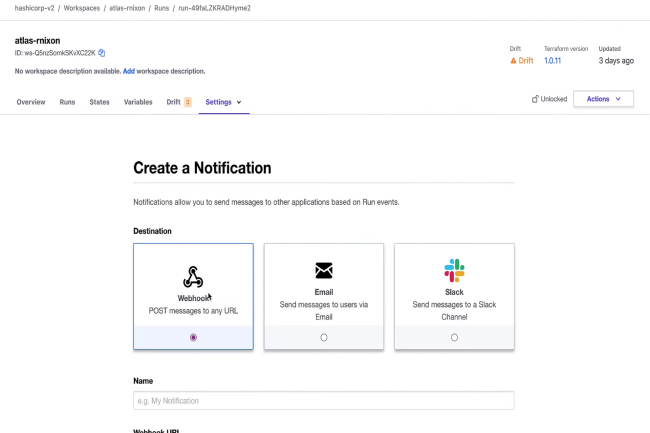Click the '3 days ago' updated value
The height and width of the screenshot is (433, 650).
pos(616,60)
